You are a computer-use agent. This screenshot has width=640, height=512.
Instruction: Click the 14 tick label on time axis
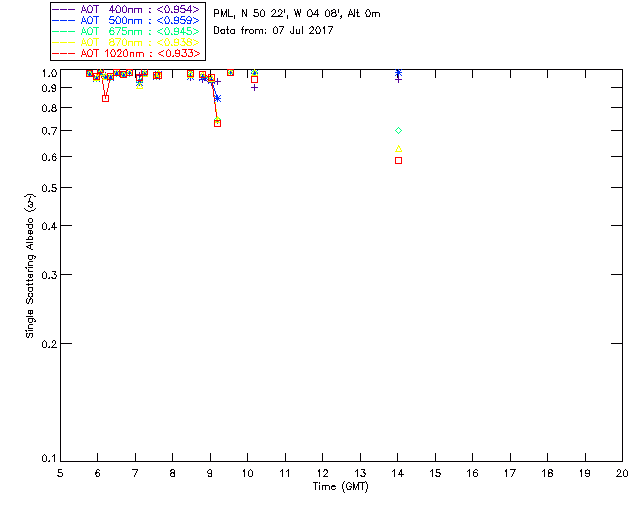pos(398,473)
